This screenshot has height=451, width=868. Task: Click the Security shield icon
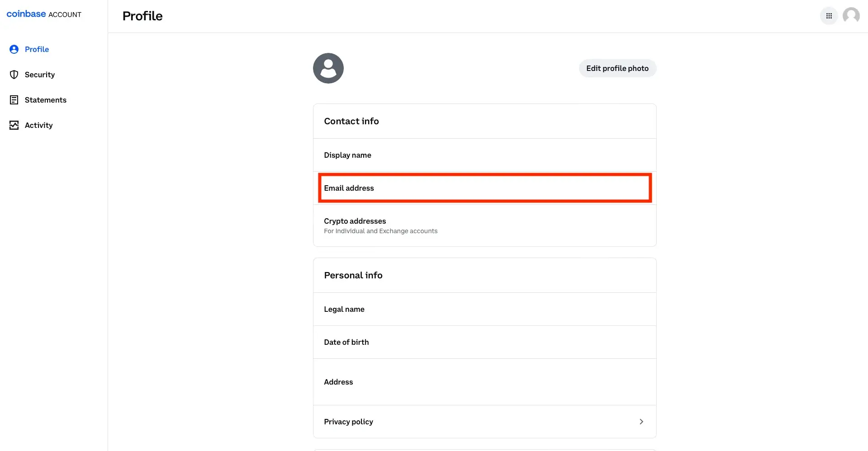(x=14, y=75)
